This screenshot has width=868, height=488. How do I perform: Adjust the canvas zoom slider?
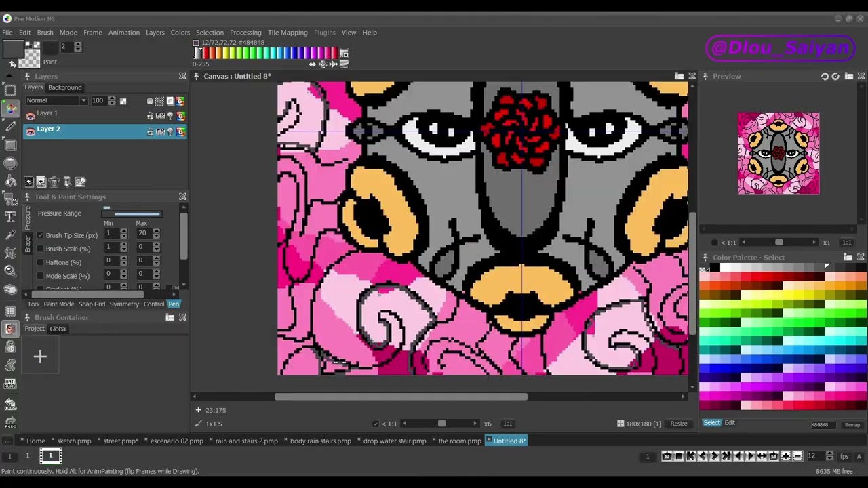pyautogui.click(x=441, y=424)
